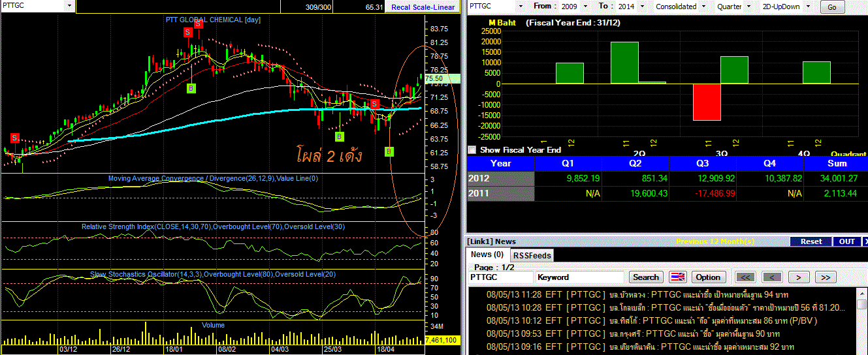Click the 34,001.27 Sum cell
868x355 pixels.
point(837,178)
